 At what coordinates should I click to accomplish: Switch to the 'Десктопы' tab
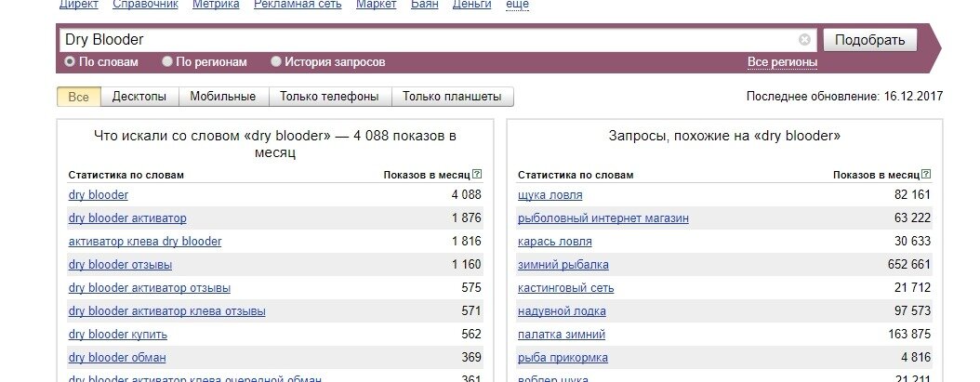tap(139, 97)
